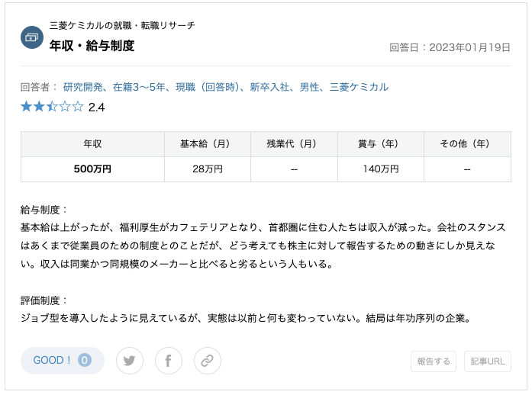Click the Twitter share icon
Screen dimensions: 532x395
coord(130,361)
